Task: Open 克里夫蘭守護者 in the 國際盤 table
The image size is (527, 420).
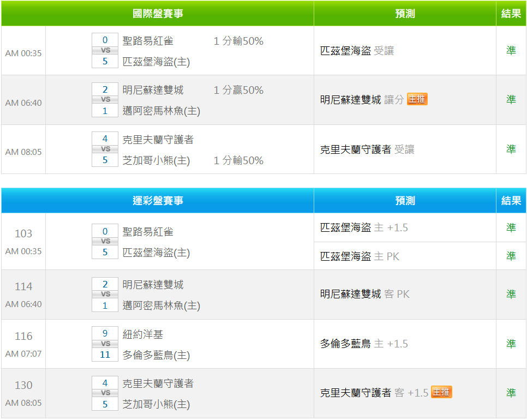Action: click(158, 140)
